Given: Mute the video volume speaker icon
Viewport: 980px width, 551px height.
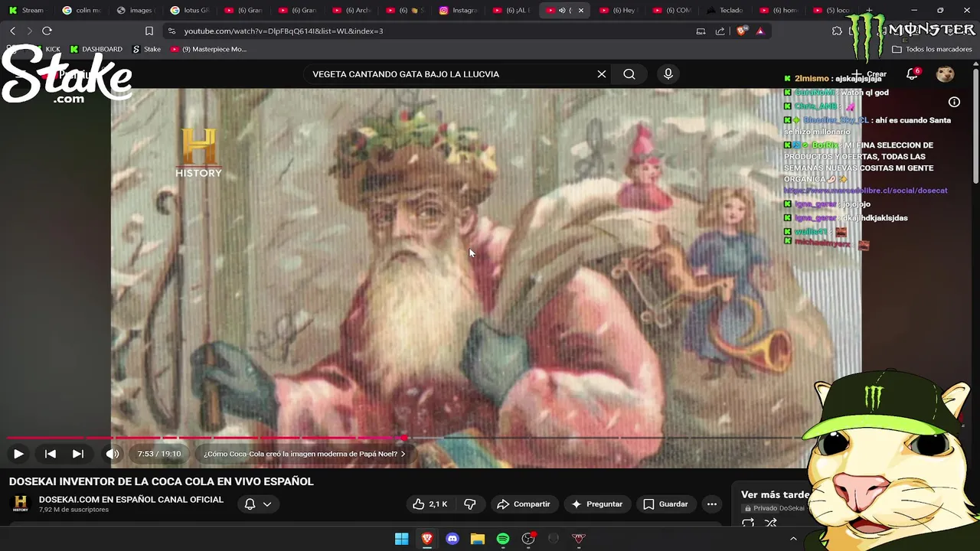Looking at the screenshot, I should [113, 454].
